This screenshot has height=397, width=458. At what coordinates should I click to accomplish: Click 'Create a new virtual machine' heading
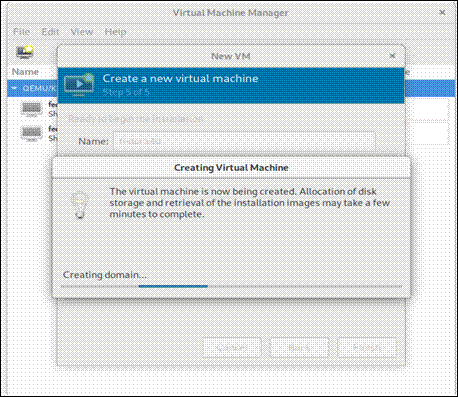180,78
